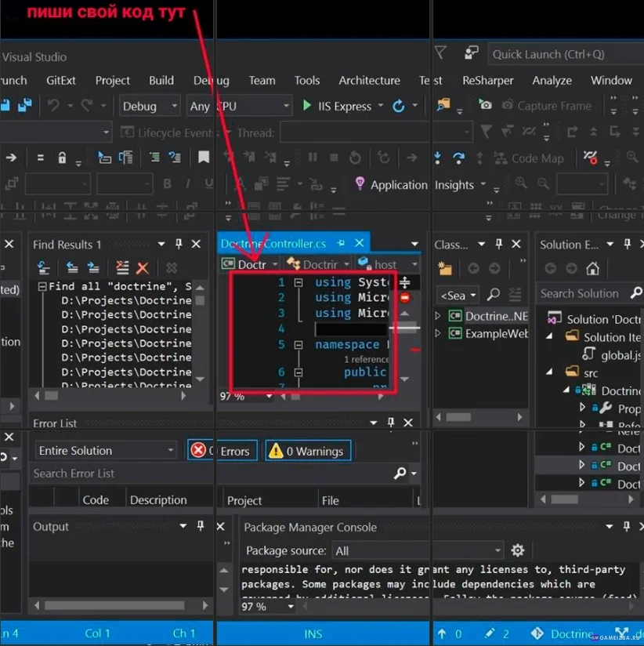Click the Class View search magnifier icon
The width and height of the screenshot is (644, 646).
pos(494,295)
